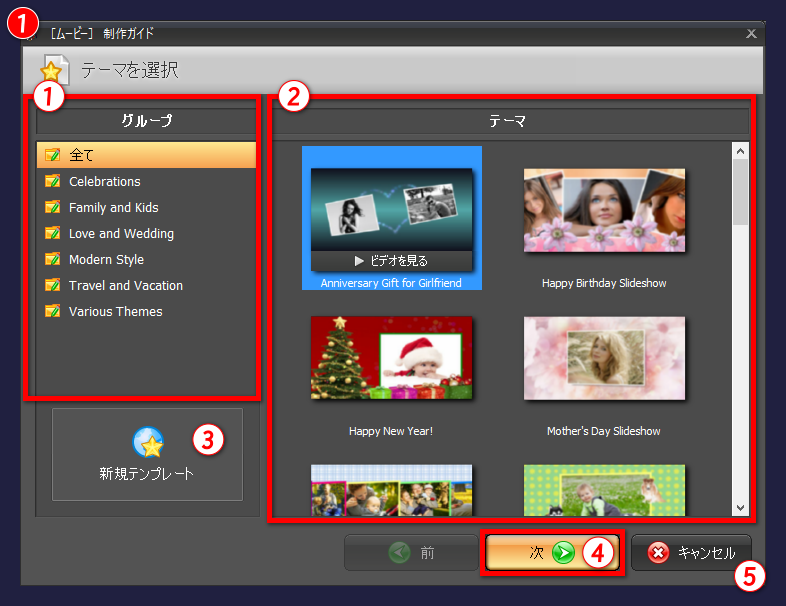Image resolution: width=786 pixels, height=606 pixels.
Task: Play video preview with ビデオを見る
Action: (391, 261)
